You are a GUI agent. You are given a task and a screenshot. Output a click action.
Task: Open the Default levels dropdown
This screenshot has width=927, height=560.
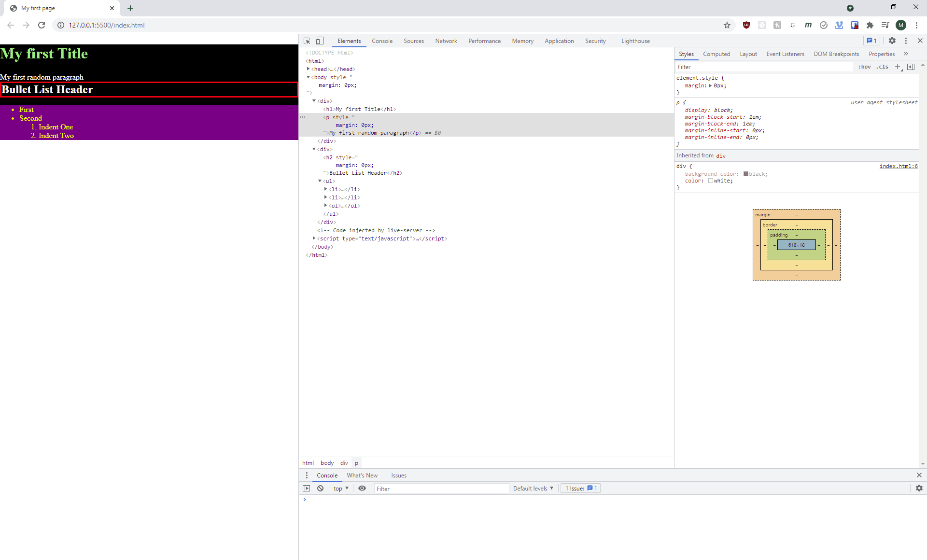[533, 489]
